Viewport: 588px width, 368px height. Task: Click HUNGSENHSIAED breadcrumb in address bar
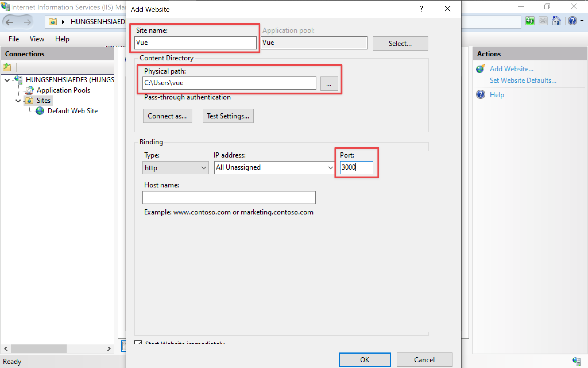(98, 22)
